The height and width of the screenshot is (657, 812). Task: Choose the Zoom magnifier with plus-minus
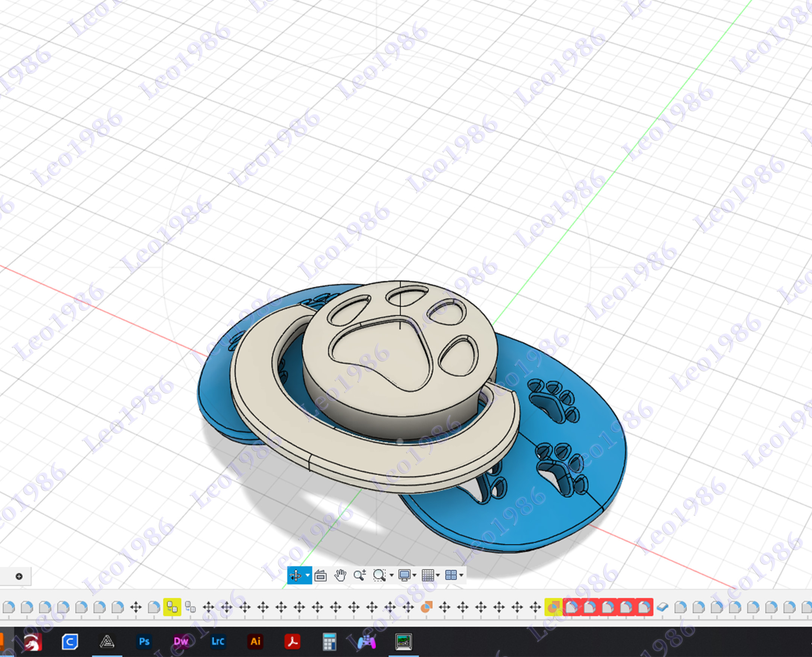360,576
